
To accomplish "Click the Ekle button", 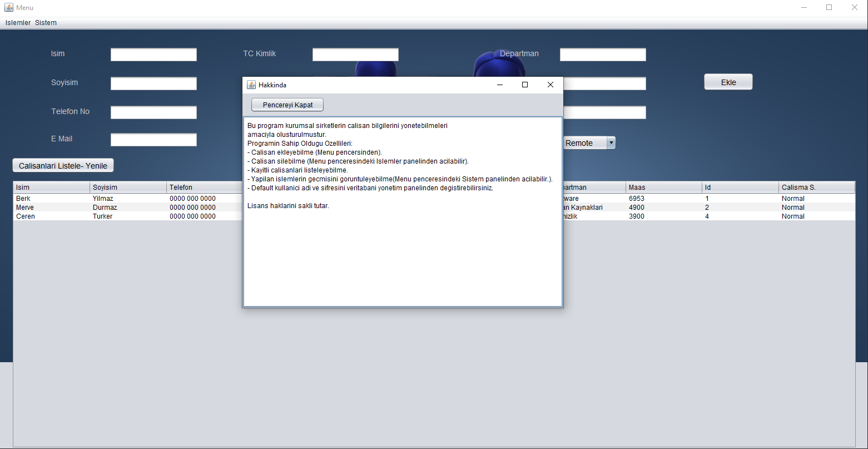I will tap(728, 81).
